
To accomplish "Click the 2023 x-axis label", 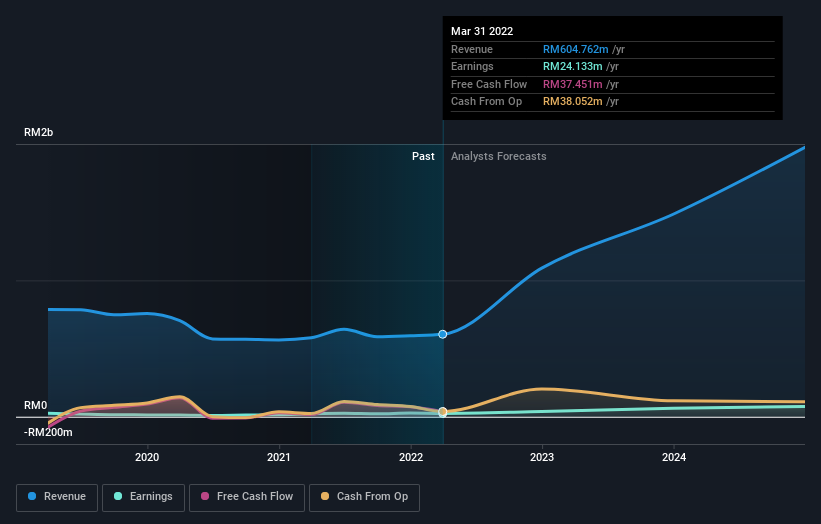I will (x=542, y=457).
